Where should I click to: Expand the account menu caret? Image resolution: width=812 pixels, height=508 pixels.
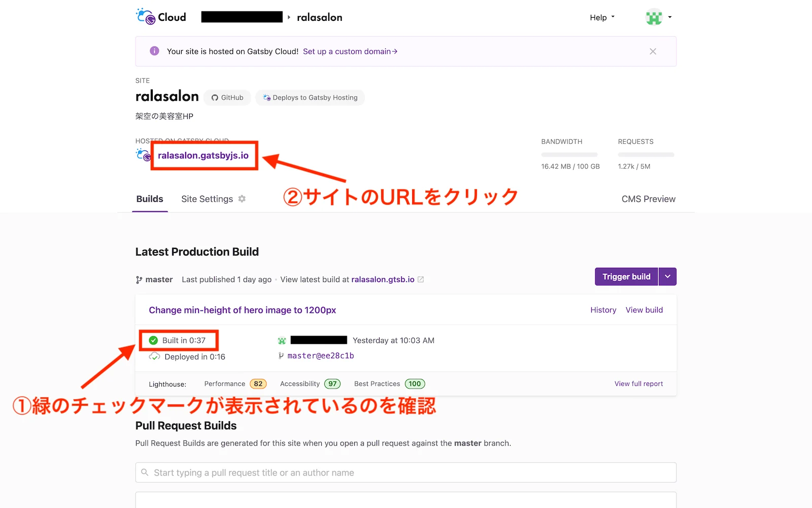click(x=670, y=17)
